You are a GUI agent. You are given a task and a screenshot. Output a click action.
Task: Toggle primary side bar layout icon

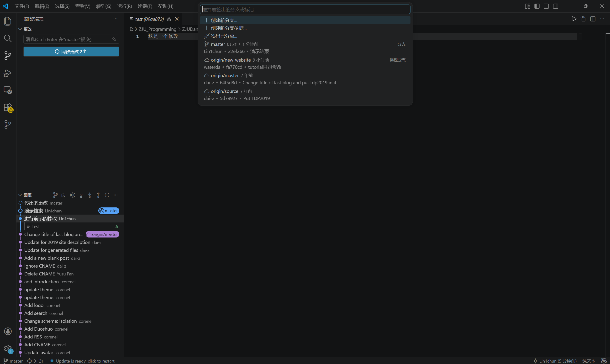click(537, 6)
